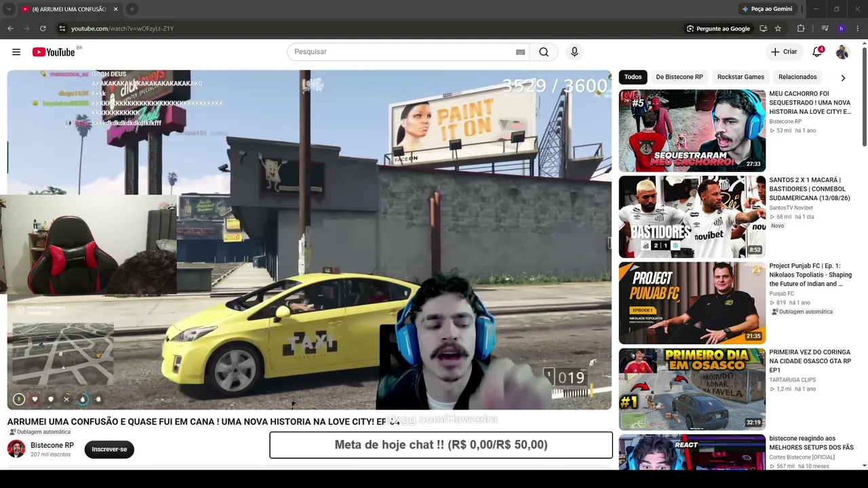Click the install app icon in address bar
This screenshot has width=868, height=488.
pyautogui.click(x=764, y=28)
